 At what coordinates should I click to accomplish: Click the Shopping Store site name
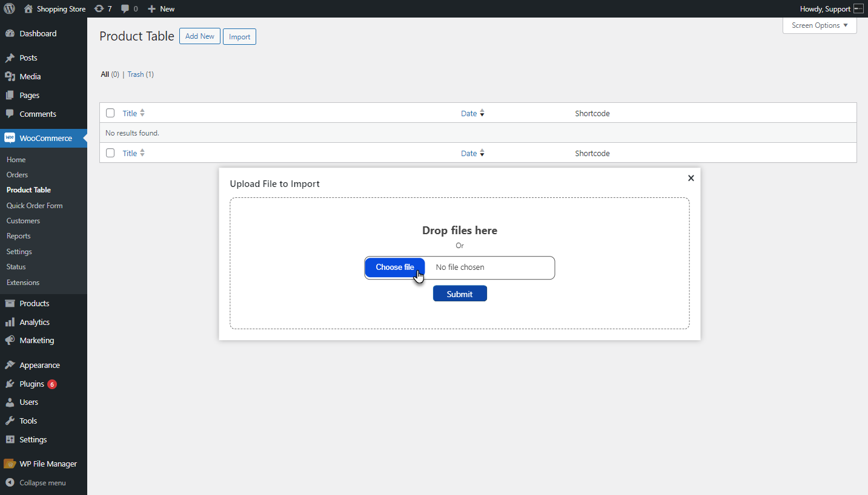click(x=61, y=9)
